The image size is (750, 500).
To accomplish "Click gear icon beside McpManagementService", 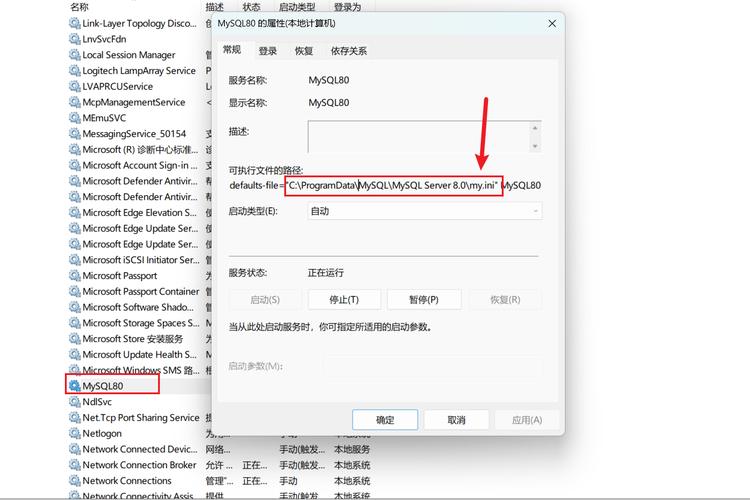I will pyautogui.click(x=75, y=102).
